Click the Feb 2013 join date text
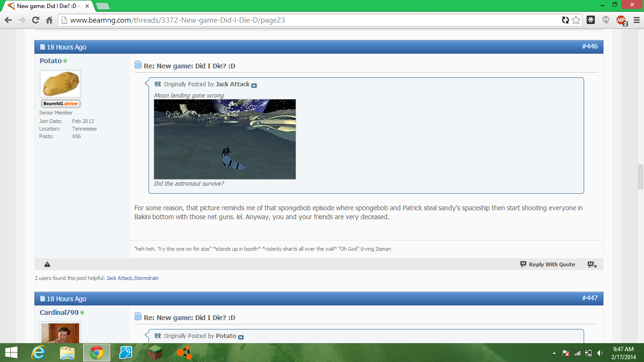The image size is (644, 362). (83, 121)
